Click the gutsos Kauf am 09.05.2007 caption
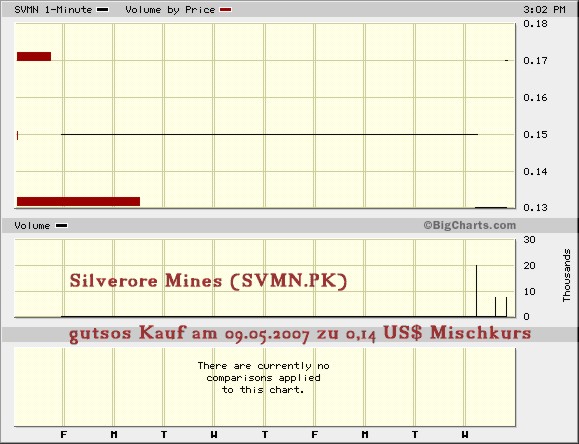The height and width of the screenshot is (444, 579). [x=300, y=333]
